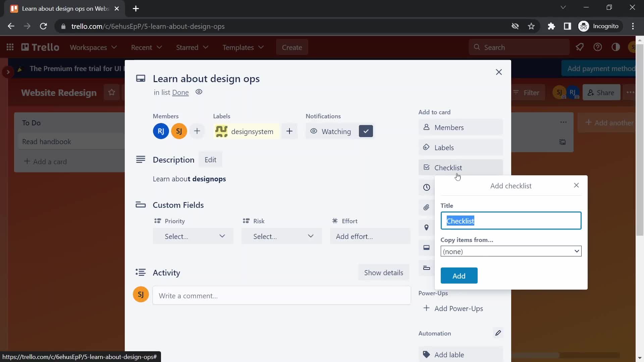The height and width of the screenshot is (362, 644).
Task: Expand the Copy items from dropdown
Action: point(511,251)
